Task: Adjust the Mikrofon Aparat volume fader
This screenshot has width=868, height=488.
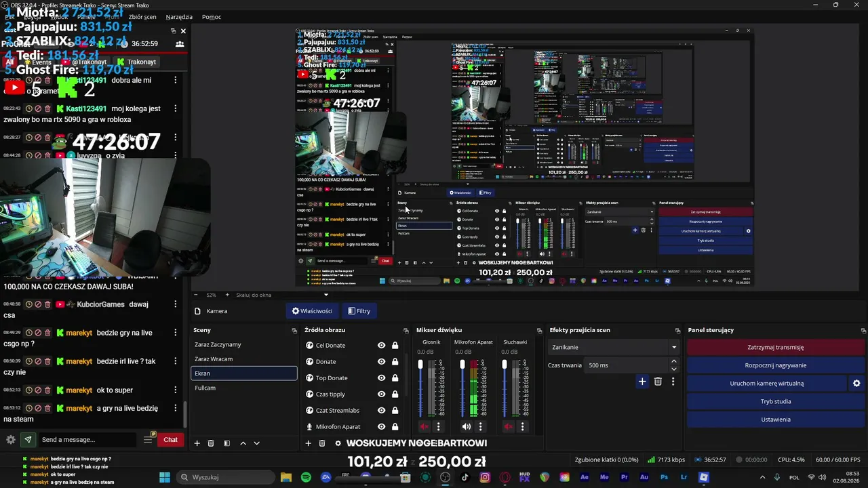Action: (x=462, y=365)
